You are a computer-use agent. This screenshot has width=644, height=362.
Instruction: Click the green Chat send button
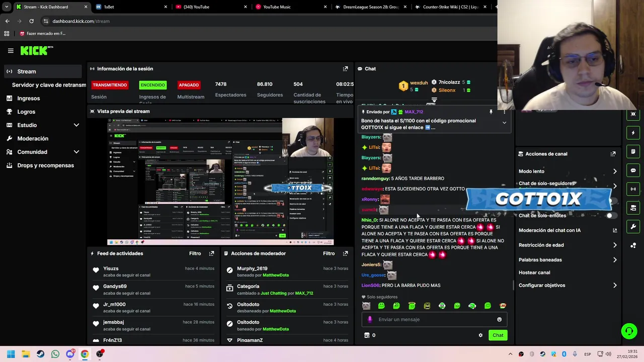click(498, 335)
